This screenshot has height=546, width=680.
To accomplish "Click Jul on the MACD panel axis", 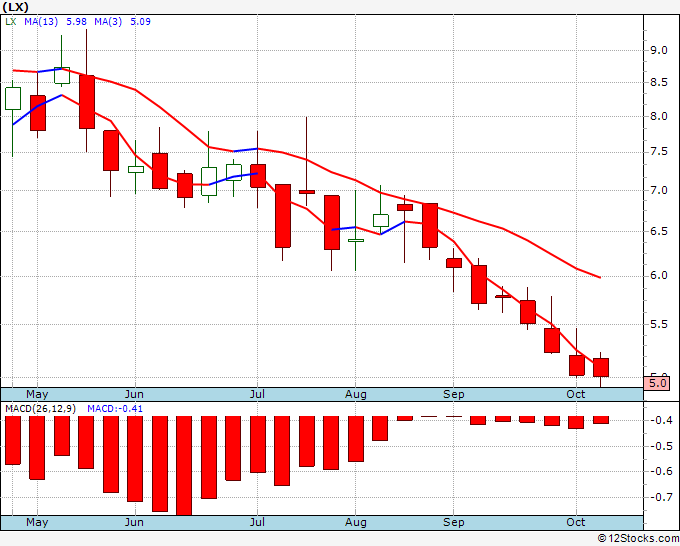I will click(257, 522).
